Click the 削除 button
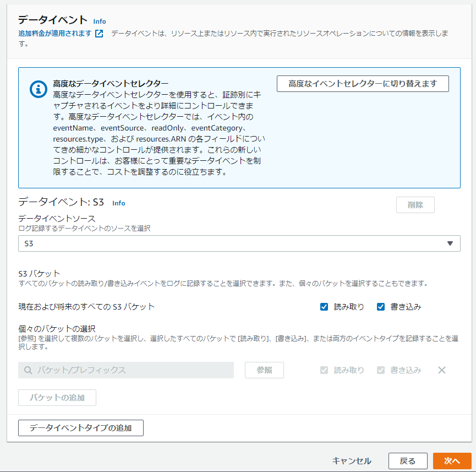This screenshot has height=472, width=476. pyautogui.click(x=415, y=205)
